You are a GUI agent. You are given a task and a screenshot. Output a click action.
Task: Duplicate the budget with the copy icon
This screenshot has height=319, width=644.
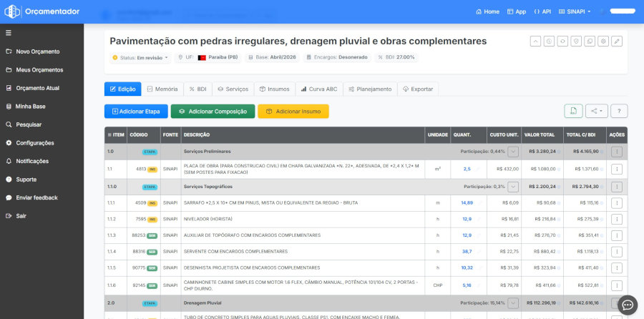coord(590,41)
